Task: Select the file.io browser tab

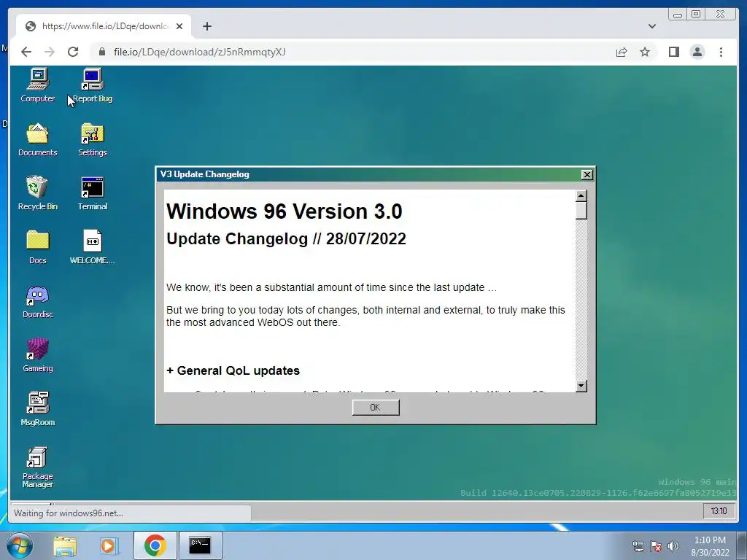Action: [104, 26]
